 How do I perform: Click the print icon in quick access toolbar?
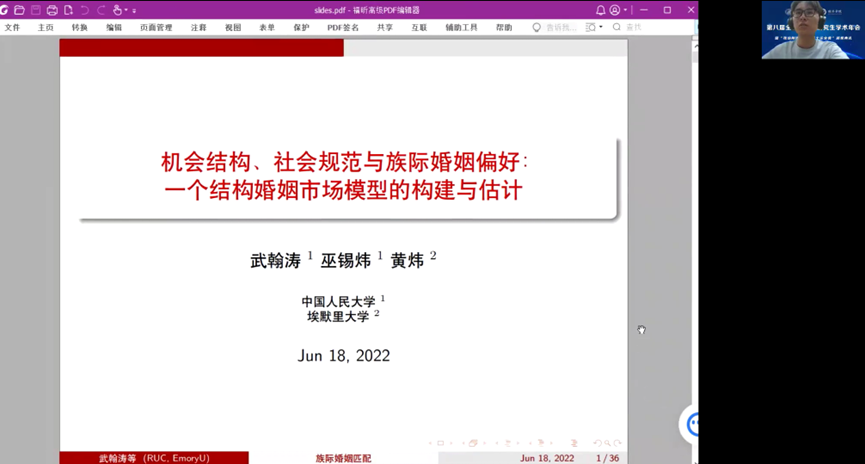click(x=53, y=10)
